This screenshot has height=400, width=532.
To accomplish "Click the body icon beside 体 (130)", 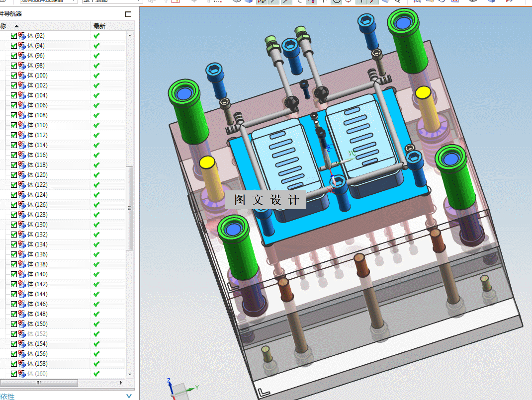I will click(22, 225).
